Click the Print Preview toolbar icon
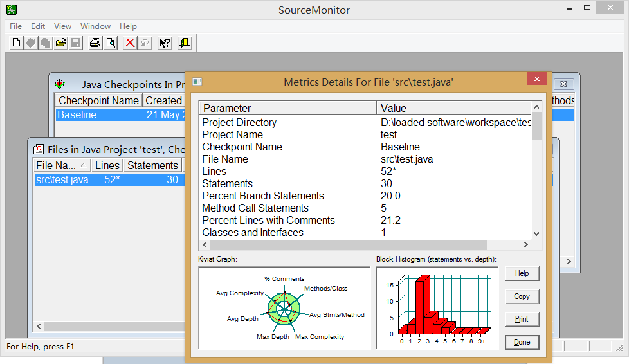The width and height of the screenshot is (629, 364). (x=111, y=42)
